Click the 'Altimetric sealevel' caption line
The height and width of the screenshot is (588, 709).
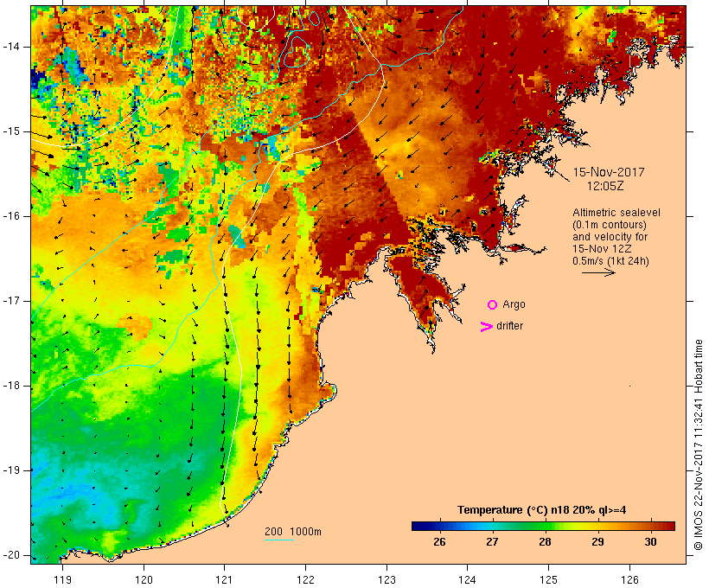tap(616, 213)
